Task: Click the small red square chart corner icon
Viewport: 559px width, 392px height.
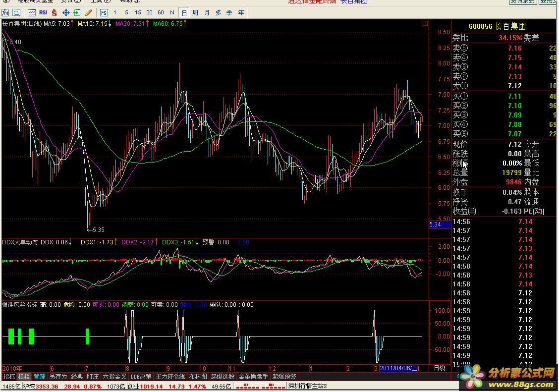Action: click(425, 23)
